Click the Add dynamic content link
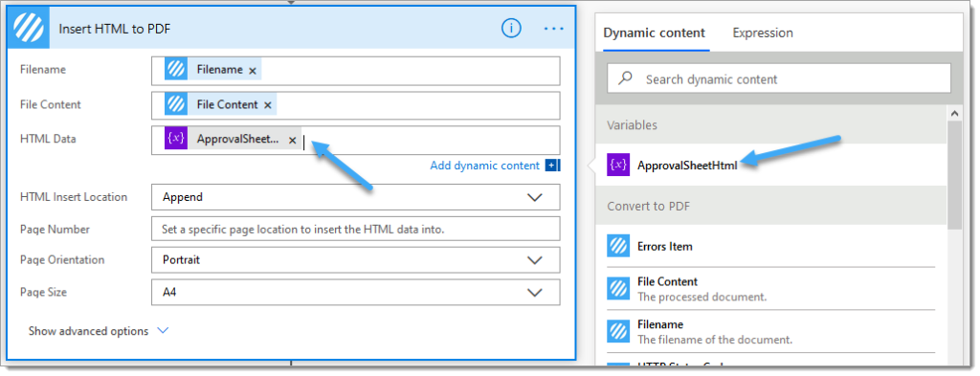980x376 pixels. coord(484,166)
